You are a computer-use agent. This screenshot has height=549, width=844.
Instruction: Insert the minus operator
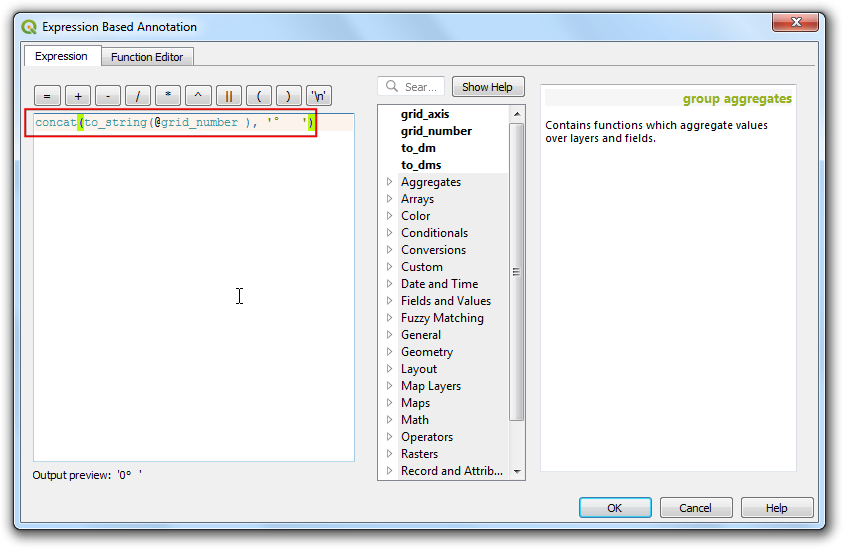[107, 96]
